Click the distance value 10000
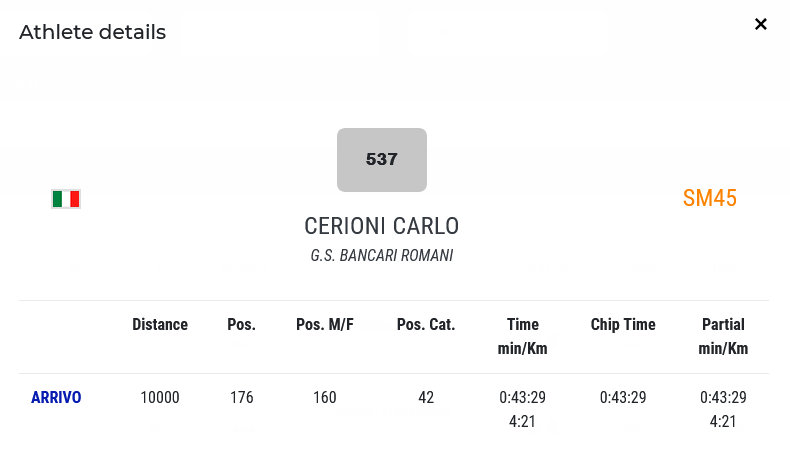The image size is (790, 465). click(x=160, y=398)
